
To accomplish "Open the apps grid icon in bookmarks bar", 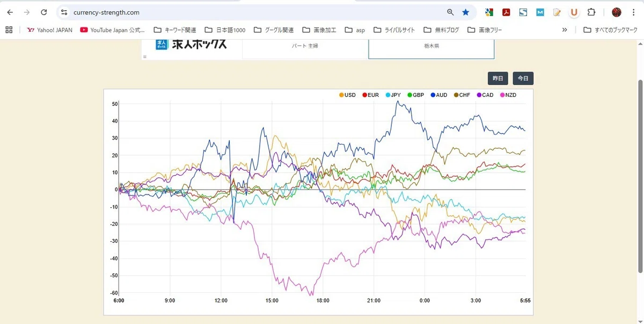I will [x=9, y=30].
